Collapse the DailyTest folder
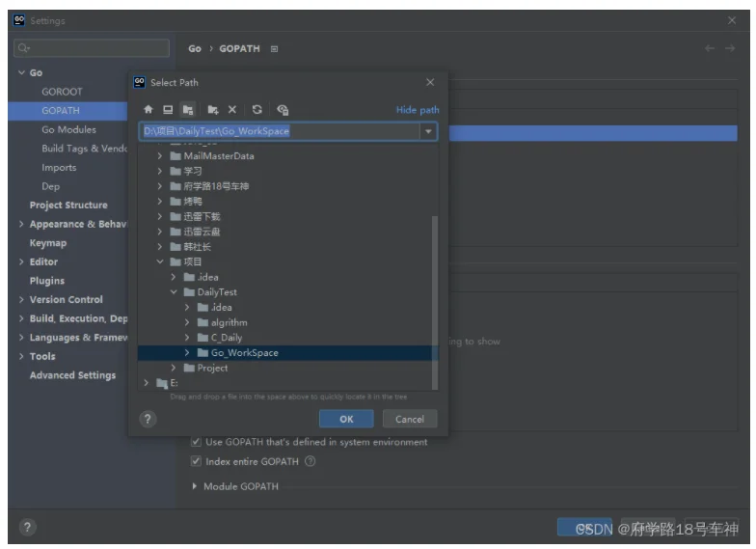The width and height of the screenshot is (756, 549). click(174, 291)
